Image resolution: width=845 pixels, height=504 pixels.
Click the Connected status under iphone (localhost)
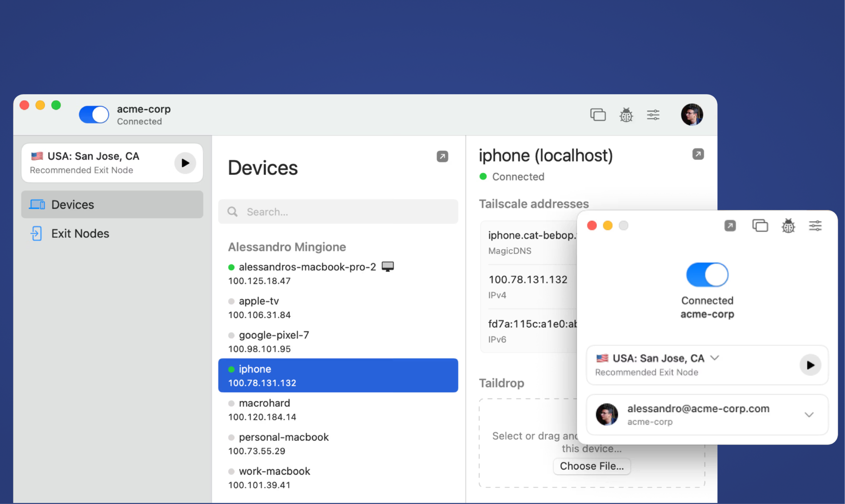click(518, 177)
